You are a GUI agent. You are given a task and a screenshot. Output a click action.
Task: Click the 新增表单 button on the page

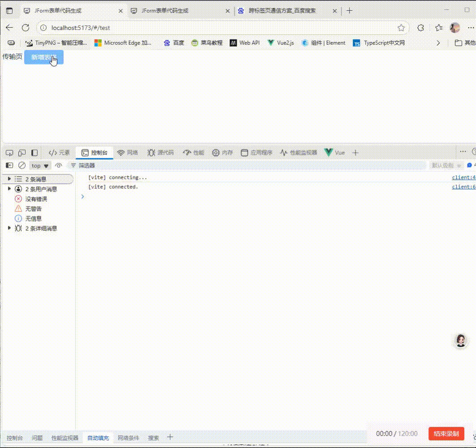click(43, 57)
